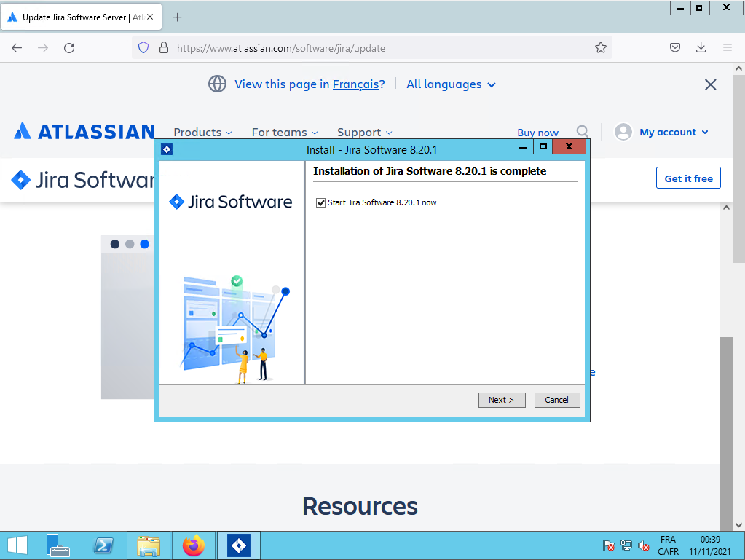Click the blue carousel dot

point(144,244)
